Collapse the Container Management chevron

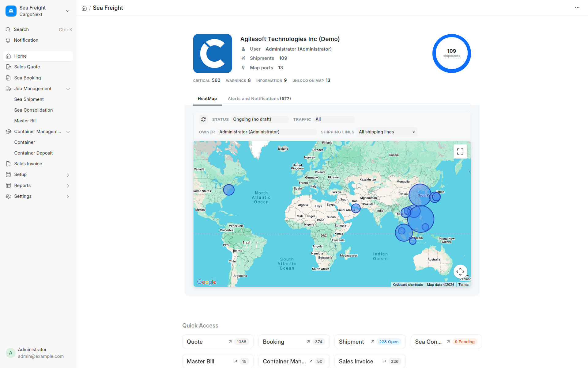click(68, 132)
